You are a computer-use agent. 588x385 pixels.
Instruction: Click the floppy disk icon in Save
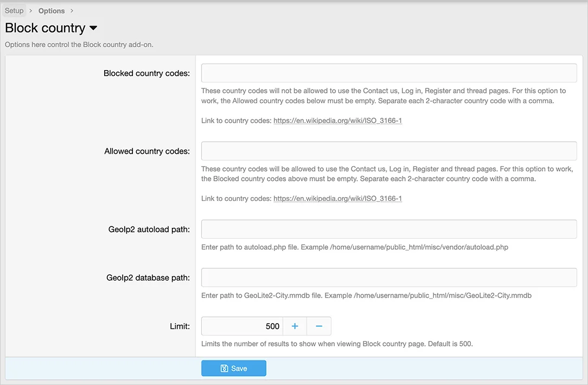[224, 368]
